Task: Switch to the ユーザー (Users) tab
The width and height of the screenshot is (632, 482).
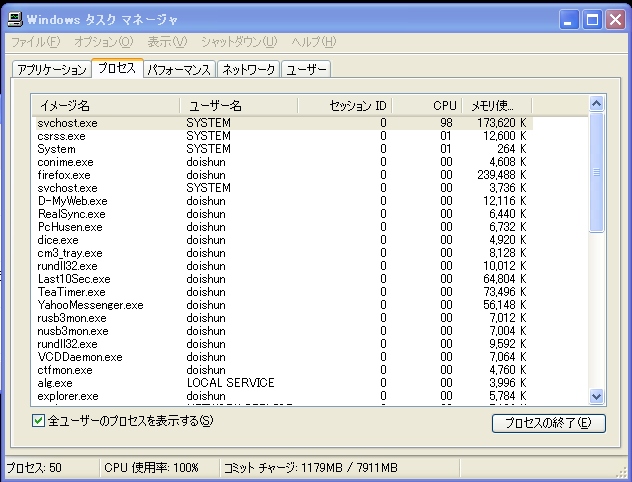Action: click(x=306, y=70)
